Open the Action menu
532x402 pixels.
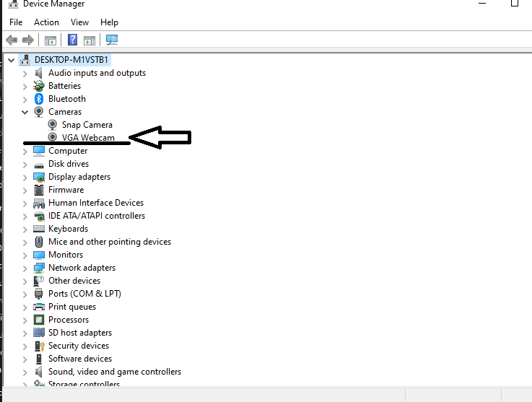[46, 22]
